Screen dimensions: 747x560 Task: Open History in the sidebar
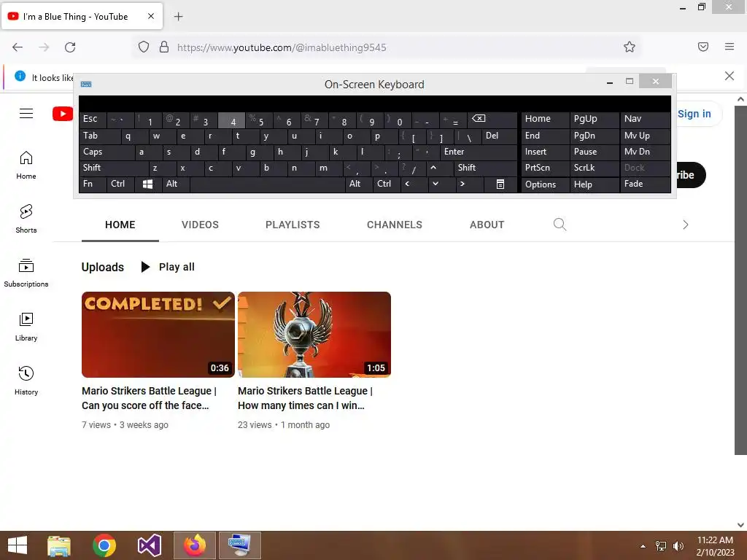26,381
